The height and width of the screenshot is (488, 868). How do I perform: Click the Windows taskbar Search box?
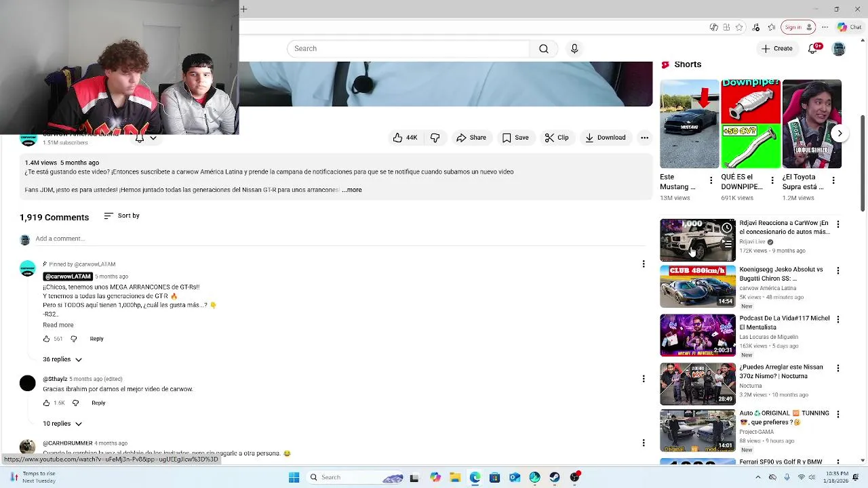click(355, 477)
